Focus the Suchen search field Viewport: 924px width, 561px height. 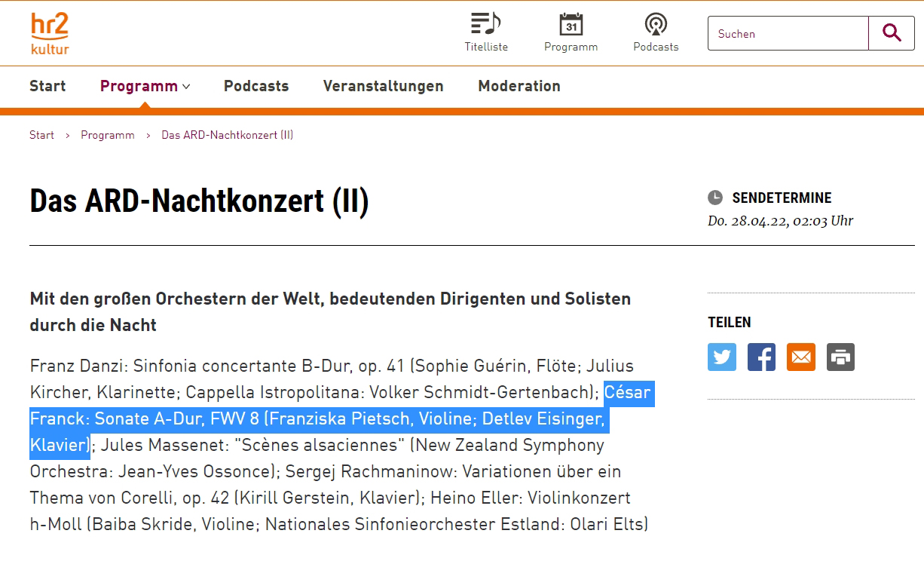point(788,34)
